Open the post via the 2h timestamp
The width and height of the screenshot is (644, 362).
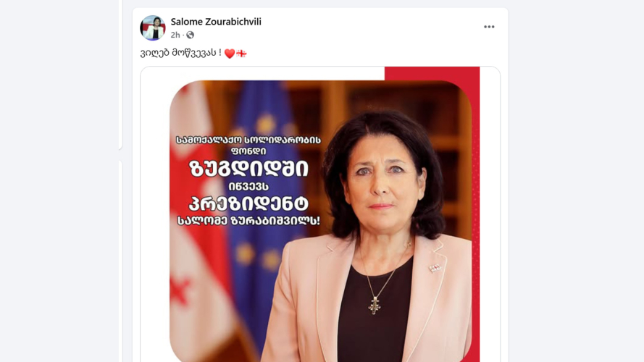[x=175, y=35]
